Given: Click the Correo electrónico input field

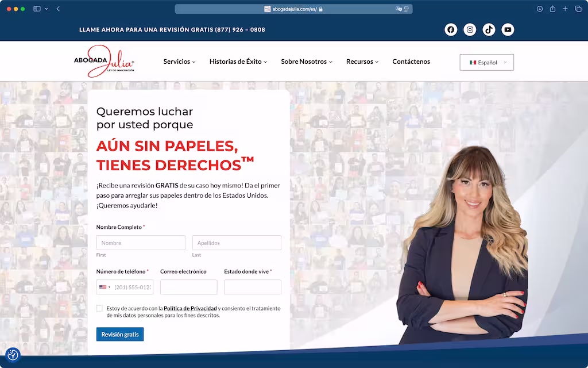Looking at the screenshot, I should point(188,287).
